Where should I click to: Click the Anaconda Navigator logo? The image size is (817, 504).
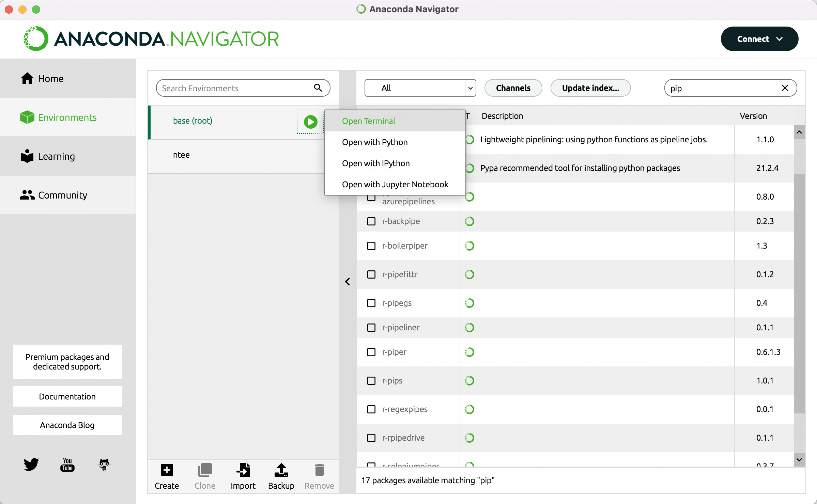pyautogui.click(x=151, y=38)
